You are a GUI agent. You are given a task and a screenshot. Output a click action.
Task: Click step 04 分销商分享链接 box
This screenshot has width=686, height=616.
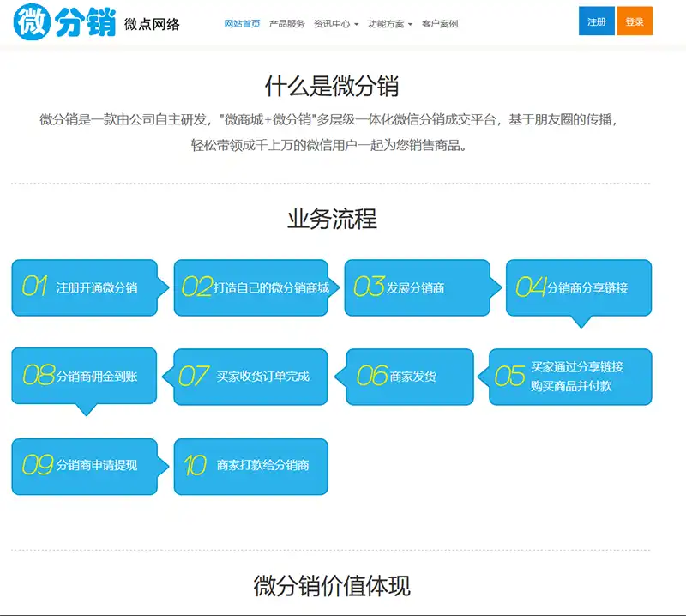pyautogui.click(x=579, y=287)
